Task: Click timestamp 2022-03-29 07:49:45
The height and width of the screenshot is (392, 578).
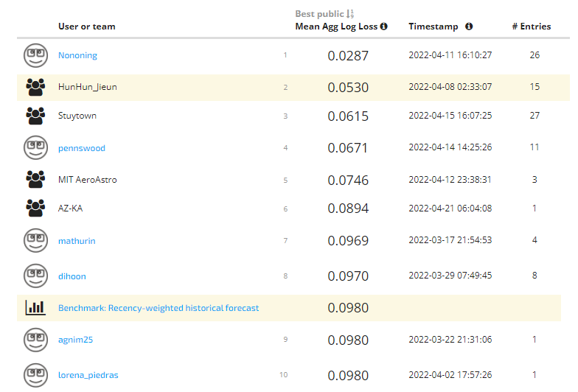Action: click(450, 276)
